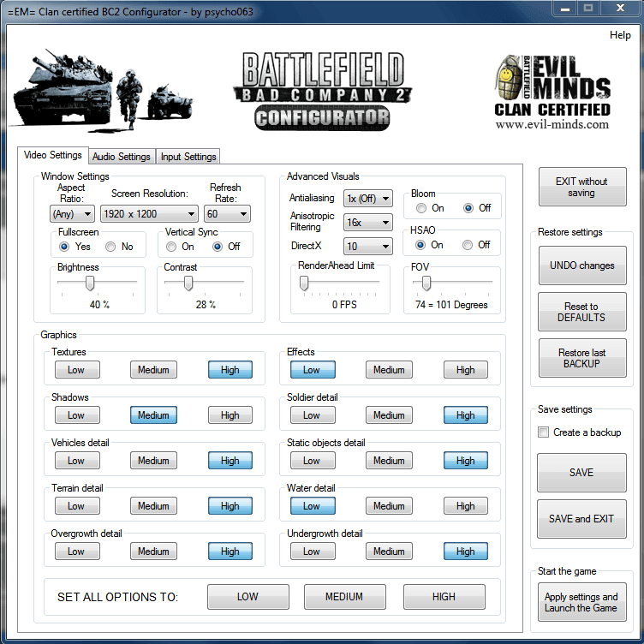Viewport: 644px width, 644px height.
Task: Click the Evil Minds clan logo
Action: coord(552,92)
